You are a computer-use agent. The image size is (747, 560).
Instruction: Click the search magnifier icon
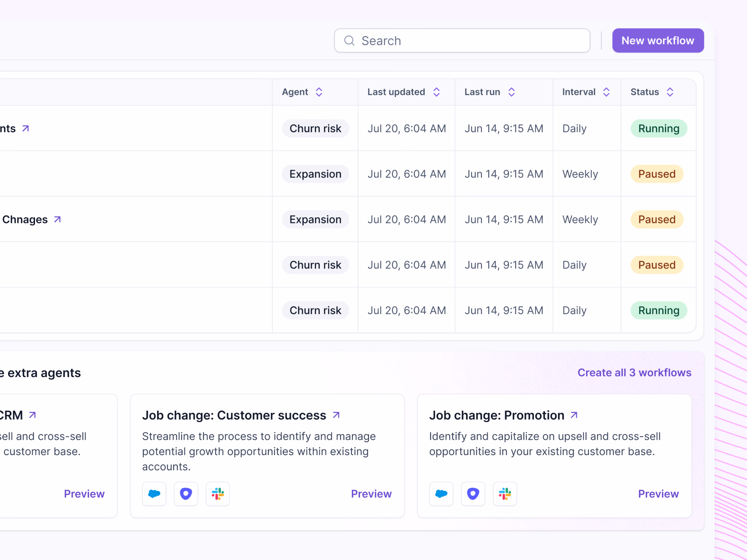[349, 40]
